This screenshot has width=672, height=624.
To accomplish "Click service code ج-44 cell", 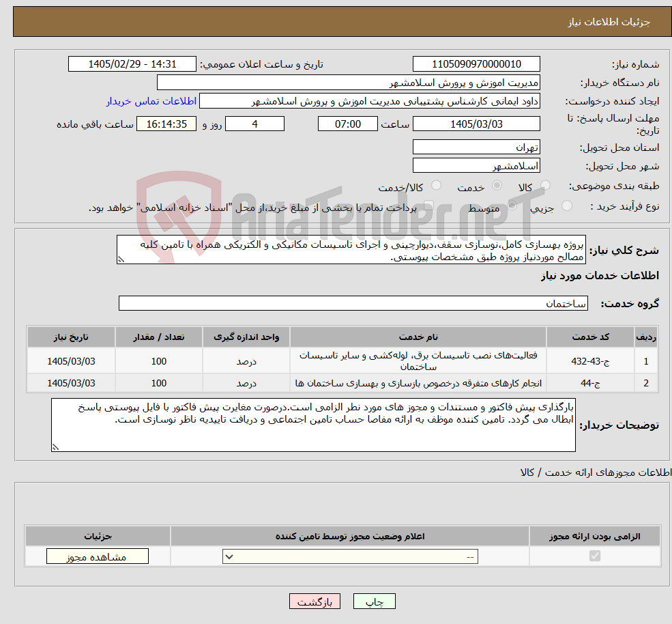I will point(590,383).
